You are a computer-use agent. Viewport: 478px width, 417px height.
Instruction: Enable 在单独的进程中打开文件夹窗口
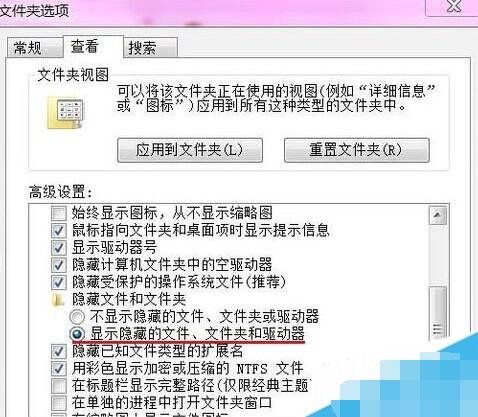(58, 403)
